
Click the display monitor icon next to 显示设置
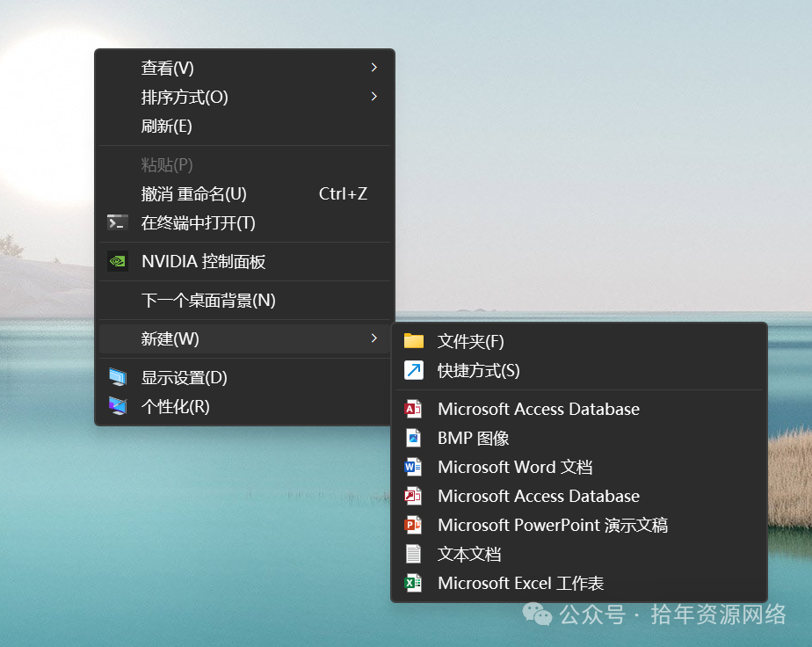[118, 376]
